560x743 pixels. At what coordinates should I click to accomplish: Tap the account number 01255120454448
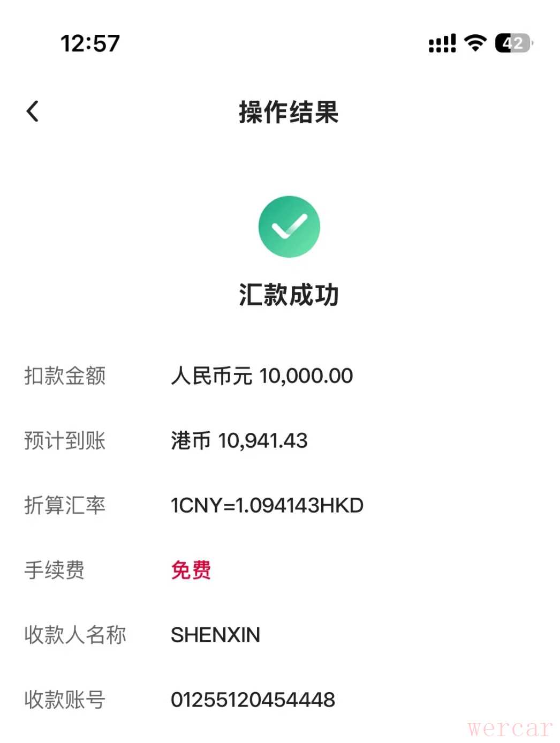[x=253, y=700]
